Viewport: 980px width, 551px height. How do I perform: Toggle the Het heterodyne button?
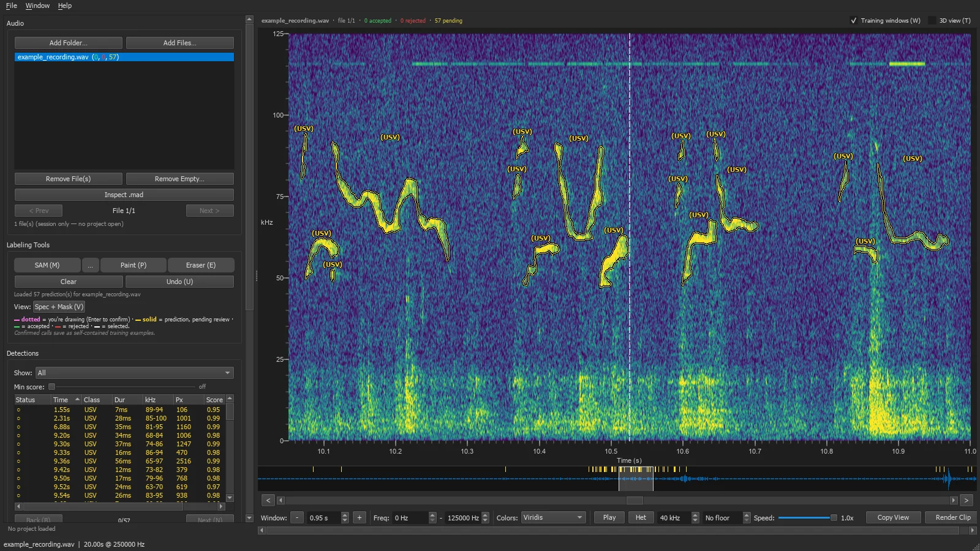(641, 518)
